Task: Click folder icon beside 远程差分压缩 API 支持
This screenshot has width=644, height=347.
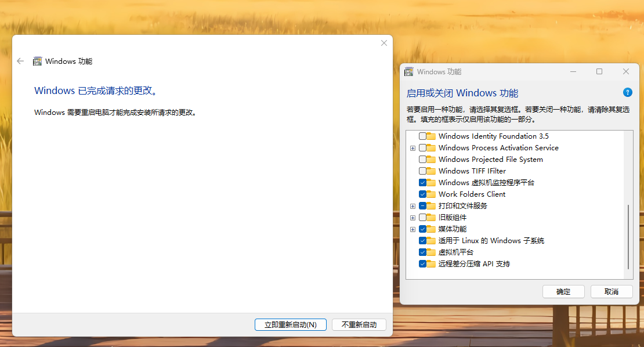Action: click(431, 263)
